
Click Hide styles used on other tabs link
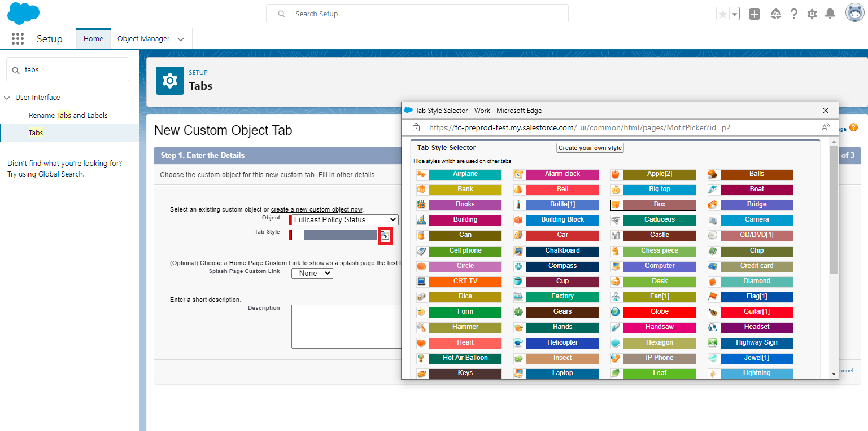click(x=462, y=161)
